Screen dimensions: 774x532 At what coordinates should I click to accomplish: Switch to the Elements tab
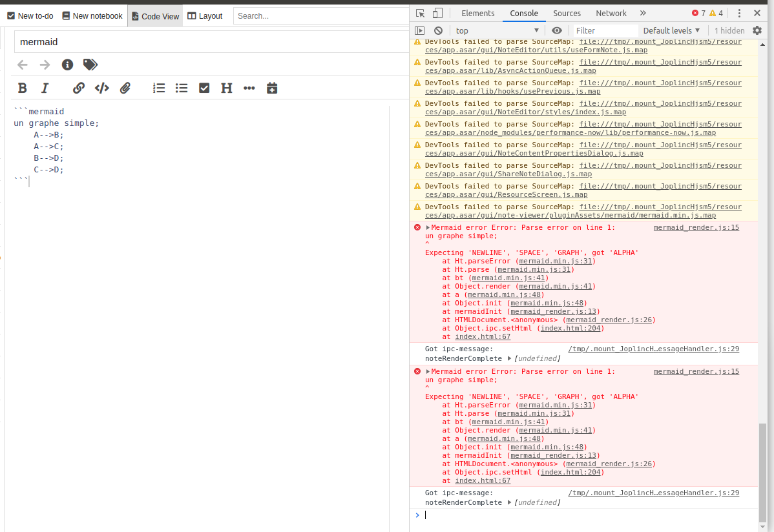pyautogui.click(x=478, y=14)
